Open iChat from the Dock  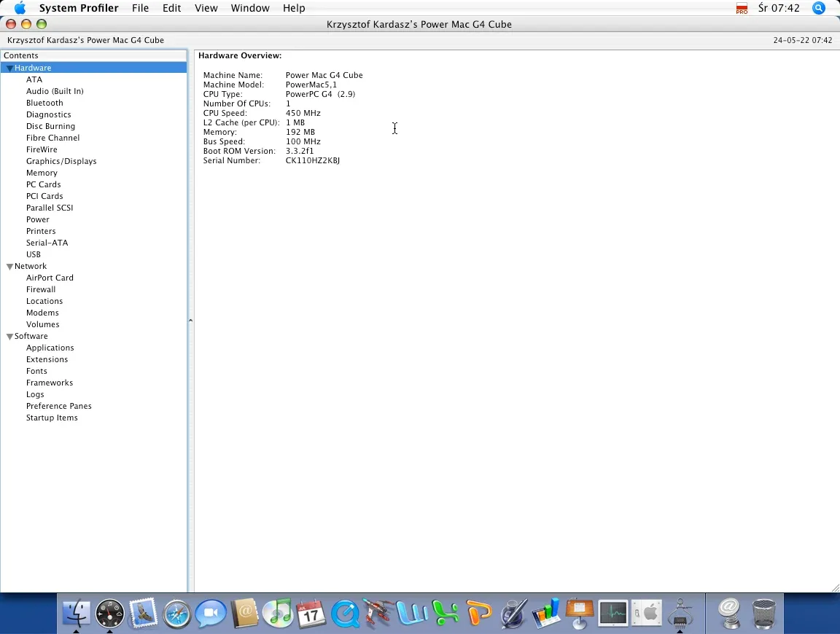click(x=211, y=614)
